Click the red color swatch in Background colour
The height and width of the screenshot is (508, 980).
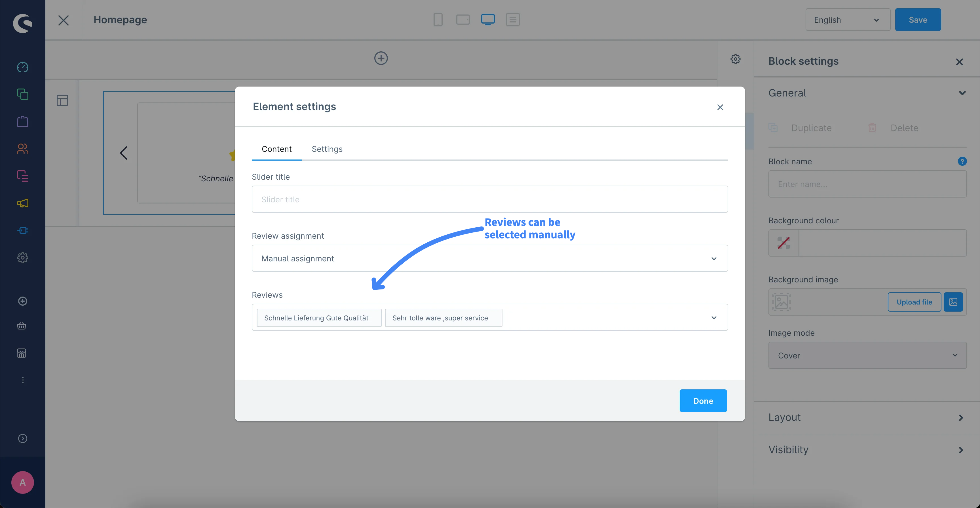point(783,242)
